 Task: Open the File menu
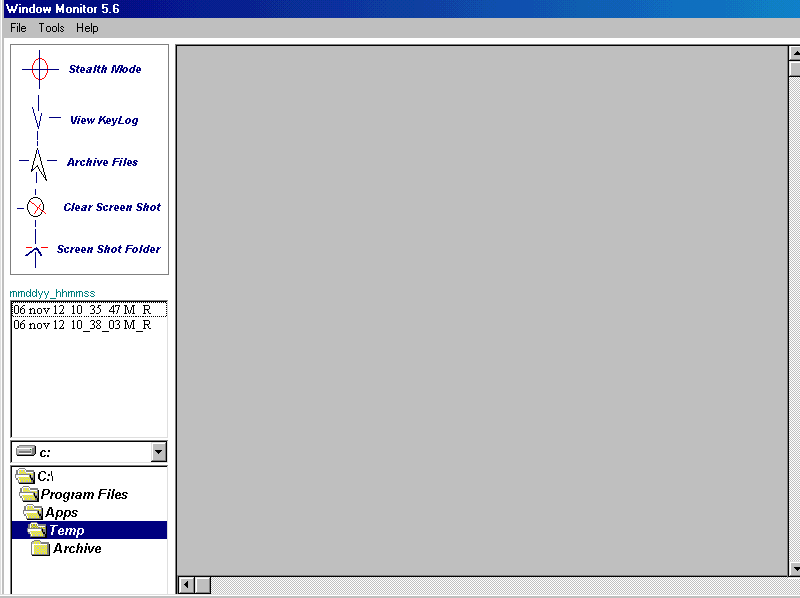(x=17, y=28)
